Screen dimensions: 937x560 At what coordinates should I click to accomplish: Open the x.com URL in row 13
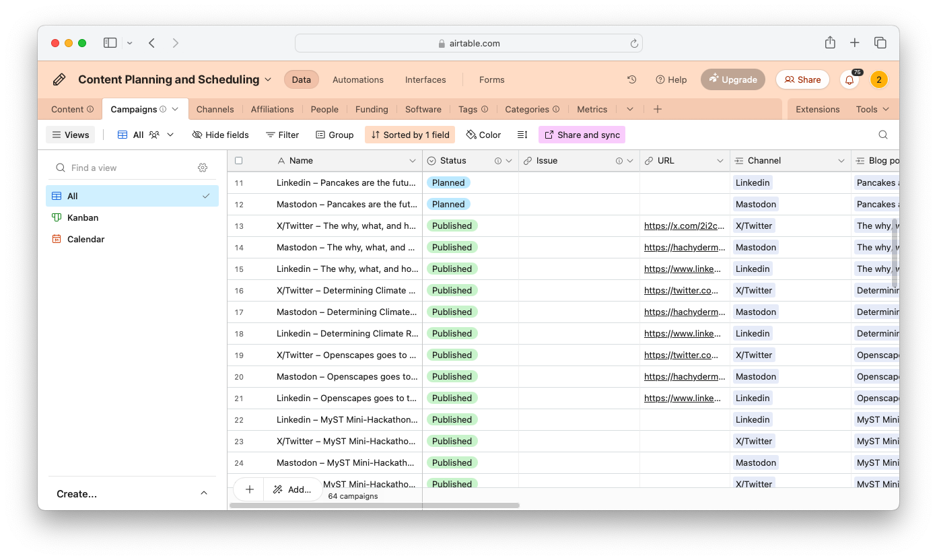tap(684, 225)
